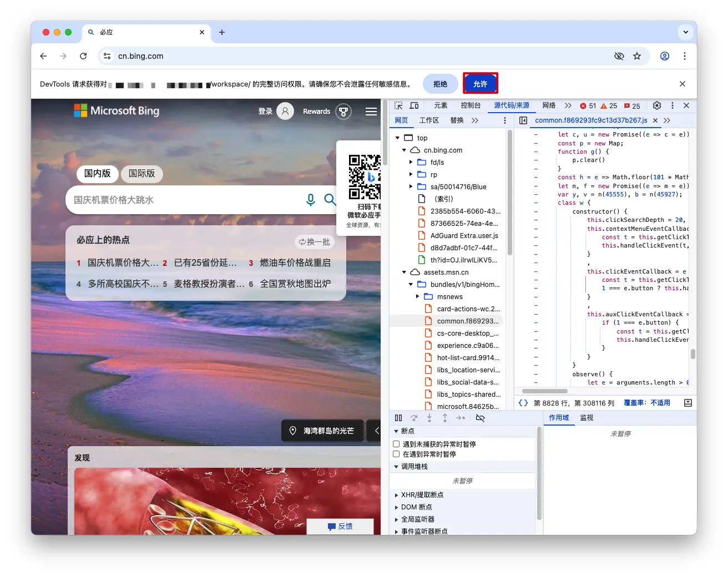
Task: Check pause on caught exceptions option
Action: point(396,454)
